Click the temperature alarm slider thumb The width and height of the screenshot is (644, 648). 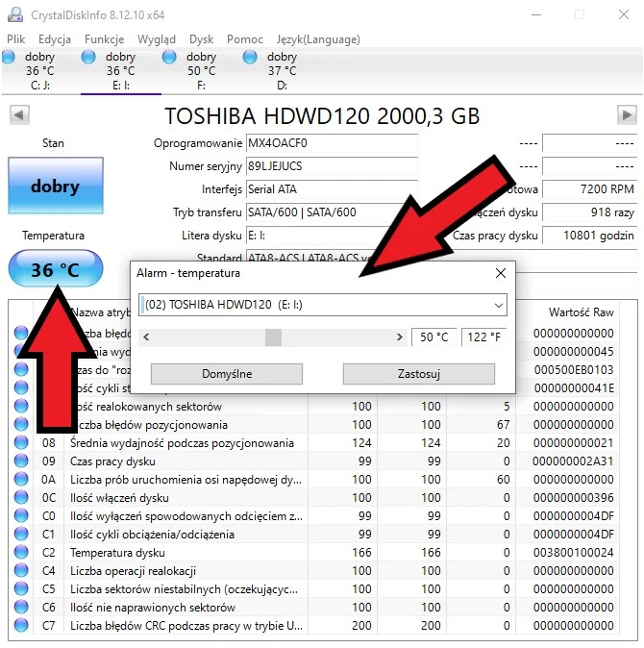tap(273, 337)
